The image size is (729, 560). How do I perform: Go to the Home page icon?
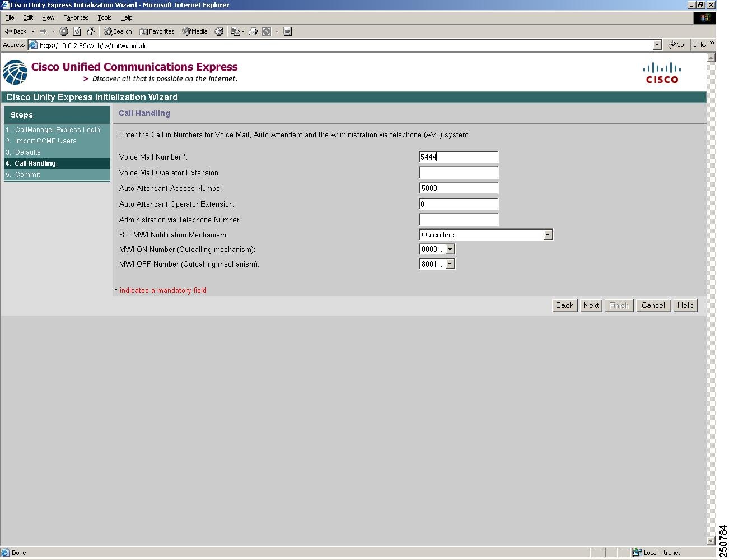(x=91, y=31)
